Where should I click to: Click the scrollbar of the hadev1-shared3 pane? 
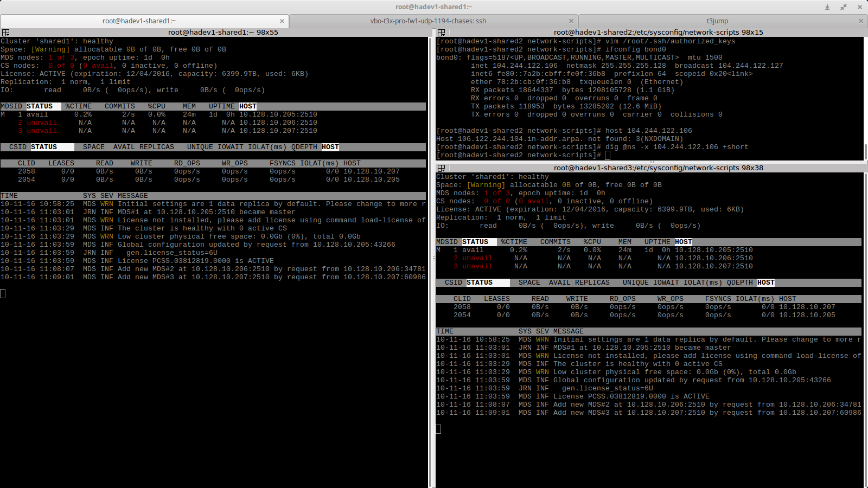coord(865,325)
